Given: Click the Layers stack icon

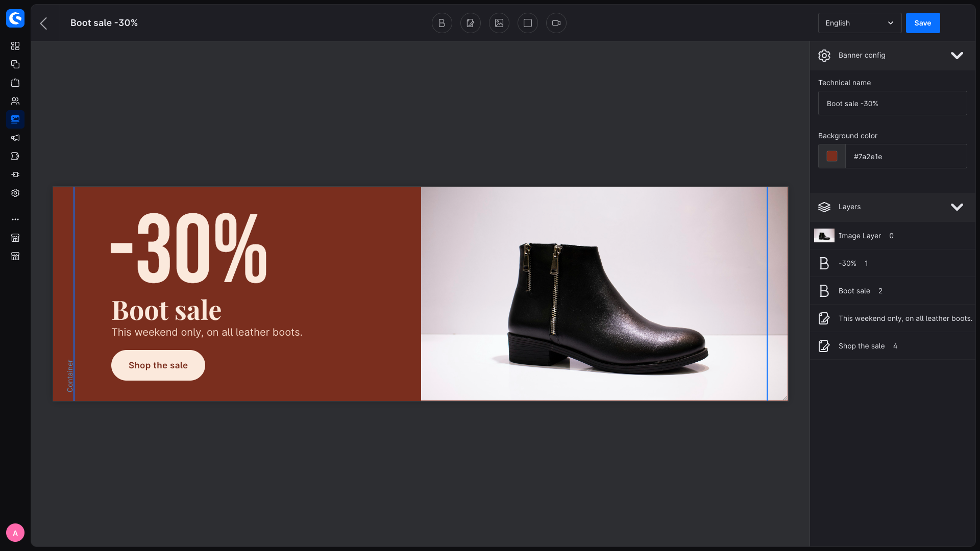Looking at the screenshot, I should tap(824, 207).
